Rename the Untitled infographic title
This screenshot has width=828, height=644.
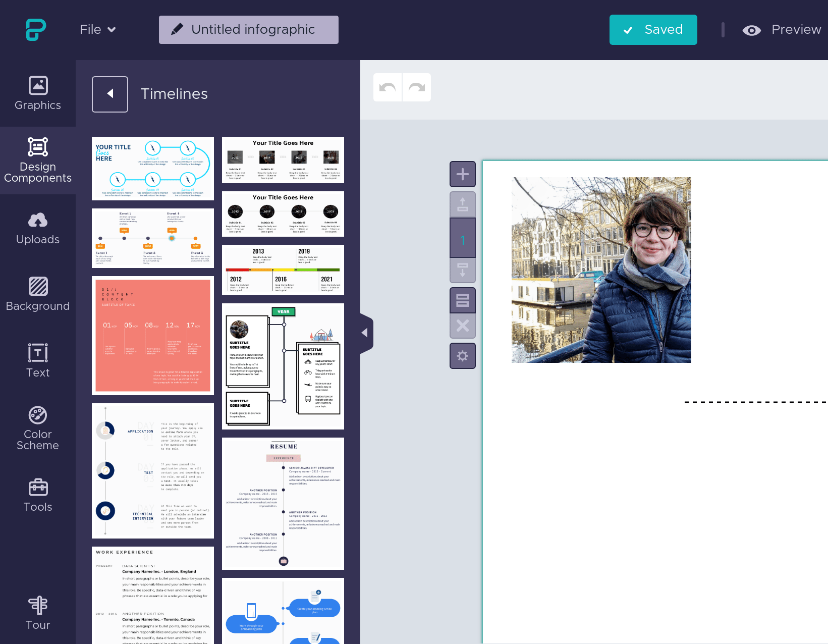(249, 30)
